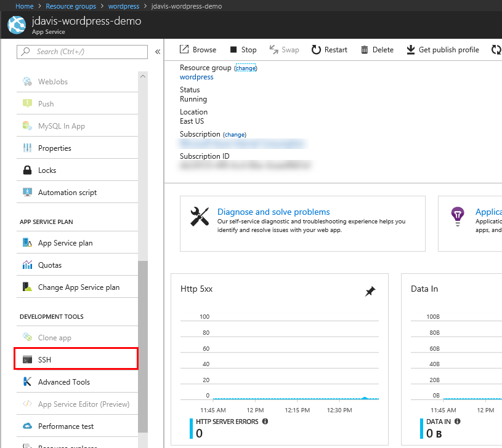Click the Performance test cloud icon
This screenshot has height=448, width=502.
(x=27, y=426)
